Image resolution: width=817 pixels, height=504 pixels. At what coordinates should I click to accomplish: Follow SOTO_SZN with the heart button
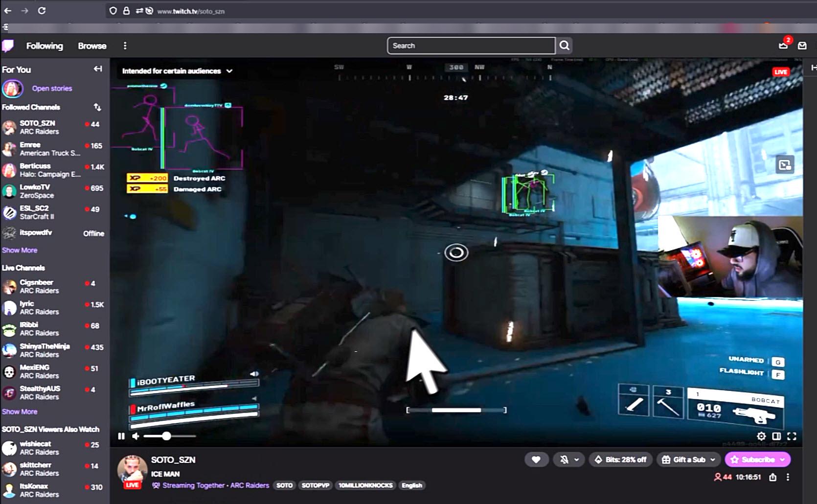coord(536,459)
